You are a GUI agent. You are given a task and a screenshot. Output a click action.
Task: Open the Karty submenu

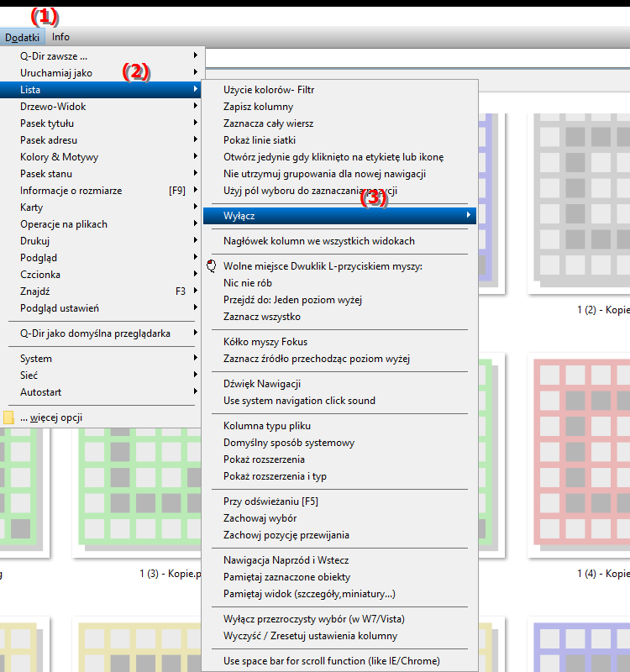coord(101,207)
